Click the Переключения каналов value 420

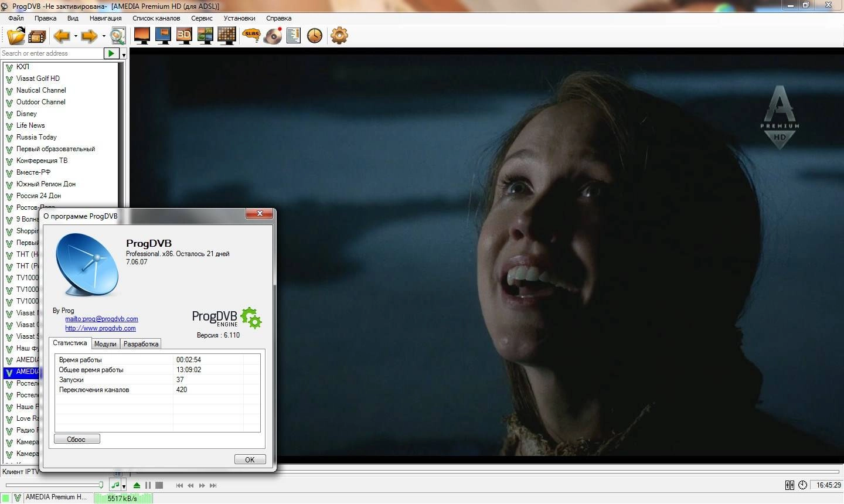[x=182, y=390]
